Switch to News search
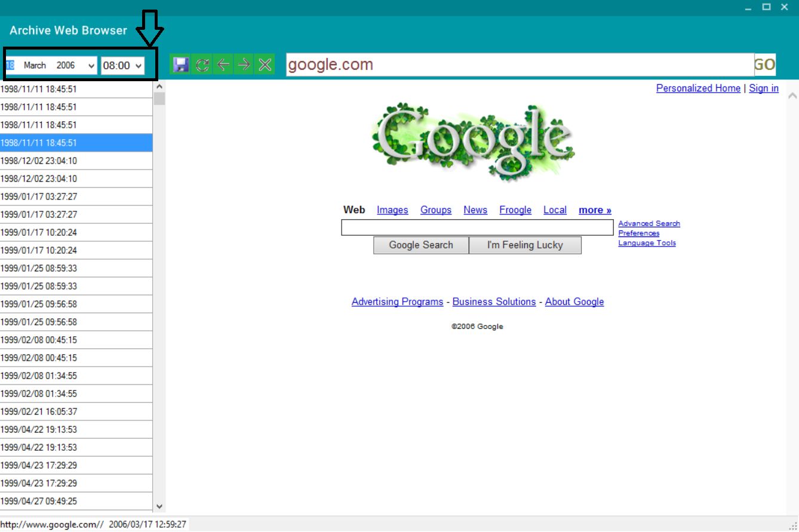 coord(475,210)
